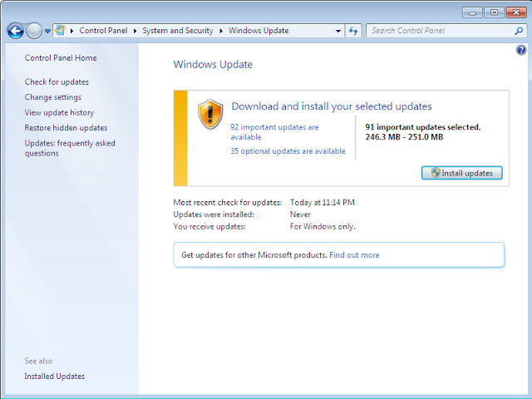Select the Windows Update breadcrumb
Image resolution: width=532 pixels, height=399 pixels.
(x=259, y=31)
